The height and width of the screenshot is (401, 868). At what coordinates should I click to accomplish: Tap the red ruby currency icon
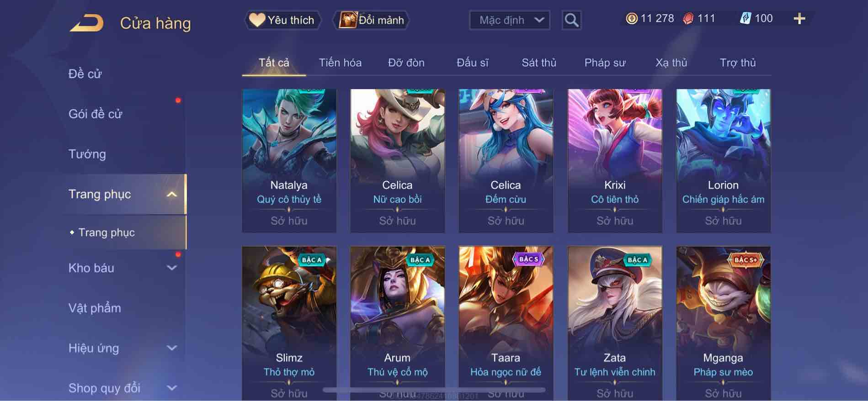coord(688,19)
